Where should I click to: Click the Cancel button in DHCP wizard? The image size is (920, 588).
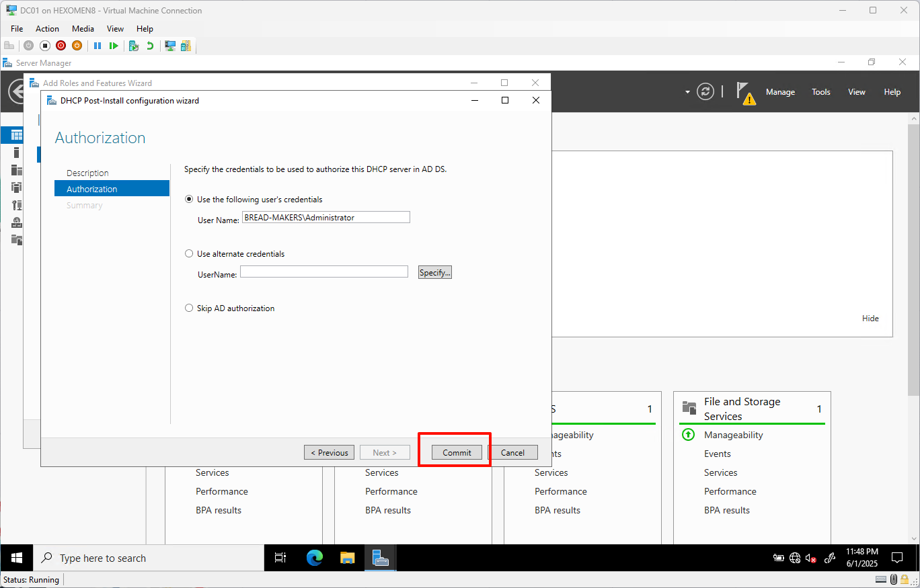tap(512, 452)
